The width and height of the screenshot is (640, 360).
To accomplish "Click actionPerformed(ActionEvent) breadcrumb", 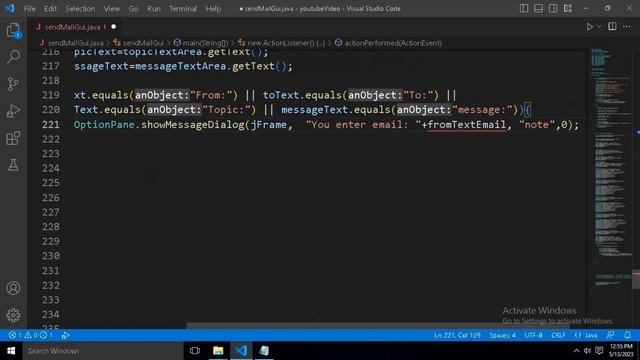I will pos(393,43).
